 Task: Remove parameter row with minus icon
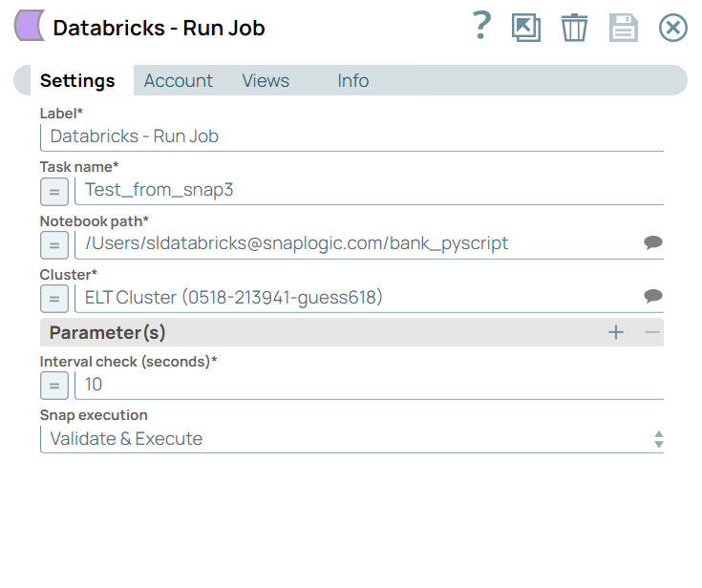coord(652,332)
